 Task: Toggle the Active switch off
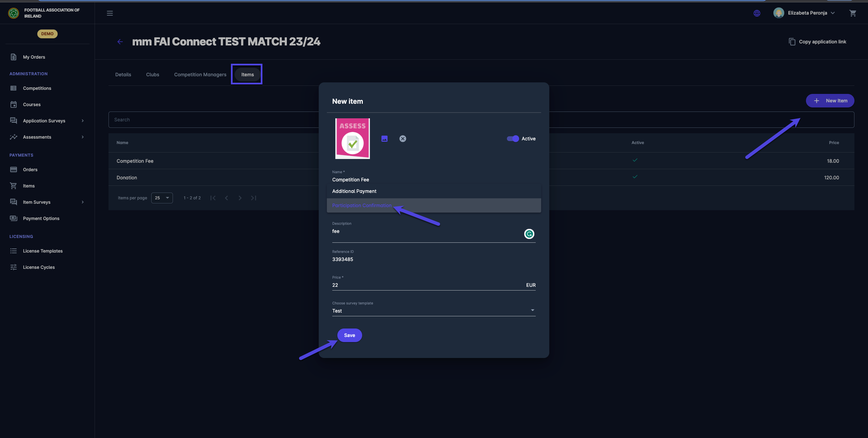point(513,139)
